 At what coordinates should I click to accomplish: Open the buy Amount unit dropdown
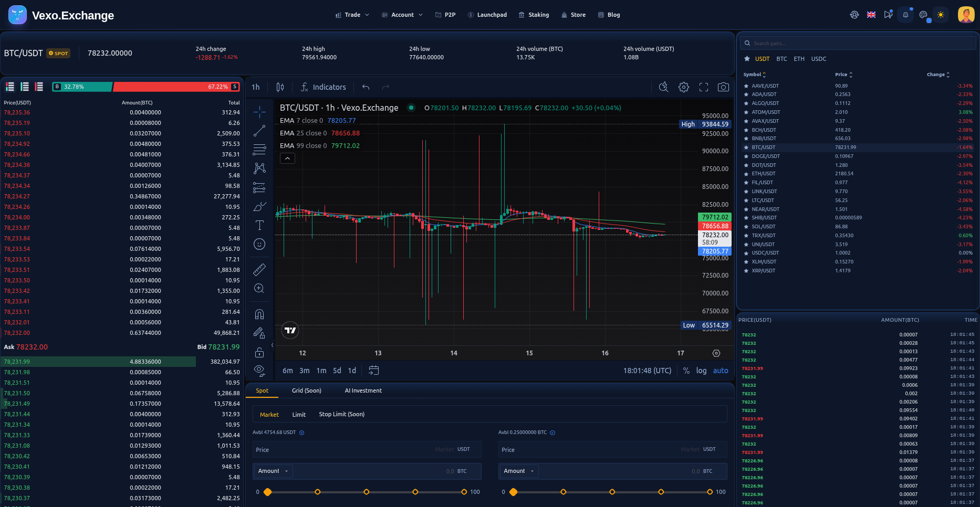pyautogui.click(x=273, y=471)
